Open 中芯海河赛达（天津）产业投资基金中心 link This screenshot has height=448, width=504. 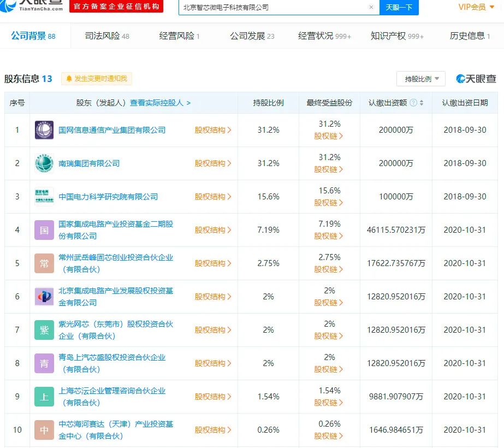point(116,430)
